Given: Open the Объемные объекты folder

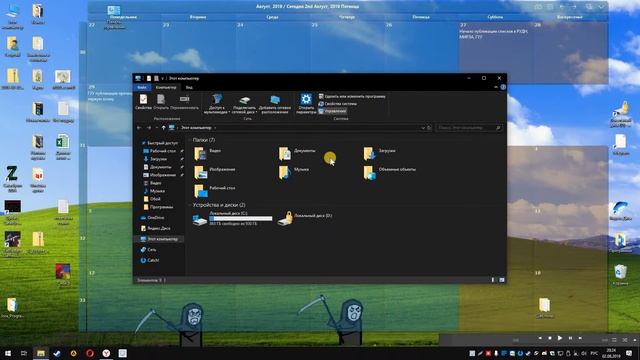Looking at the screenshot, I should (389, 172).
